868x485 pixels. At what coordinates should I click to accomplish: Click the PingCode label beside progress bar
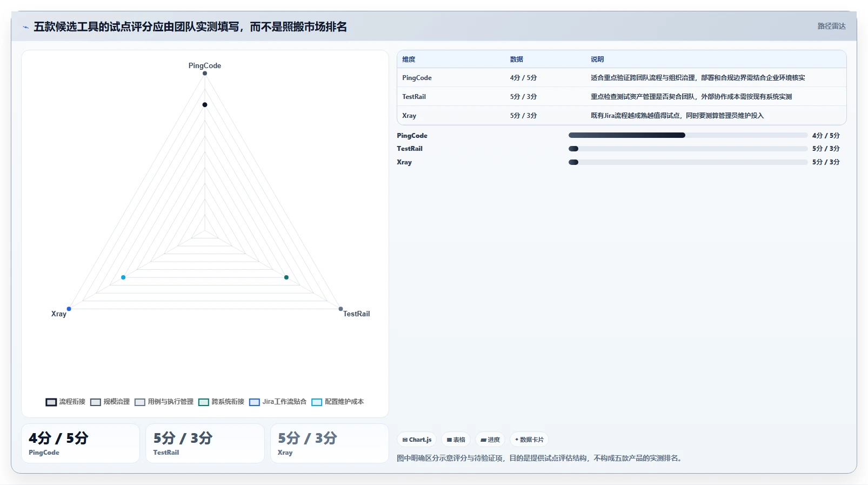pyautogui.click(x=412, y=136)
